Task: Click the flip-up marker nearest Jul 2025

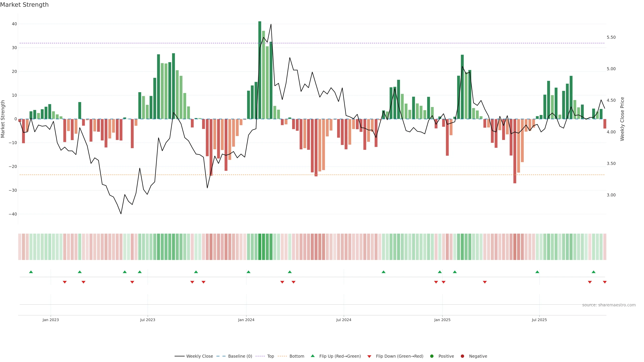Action: click(537, 272)
